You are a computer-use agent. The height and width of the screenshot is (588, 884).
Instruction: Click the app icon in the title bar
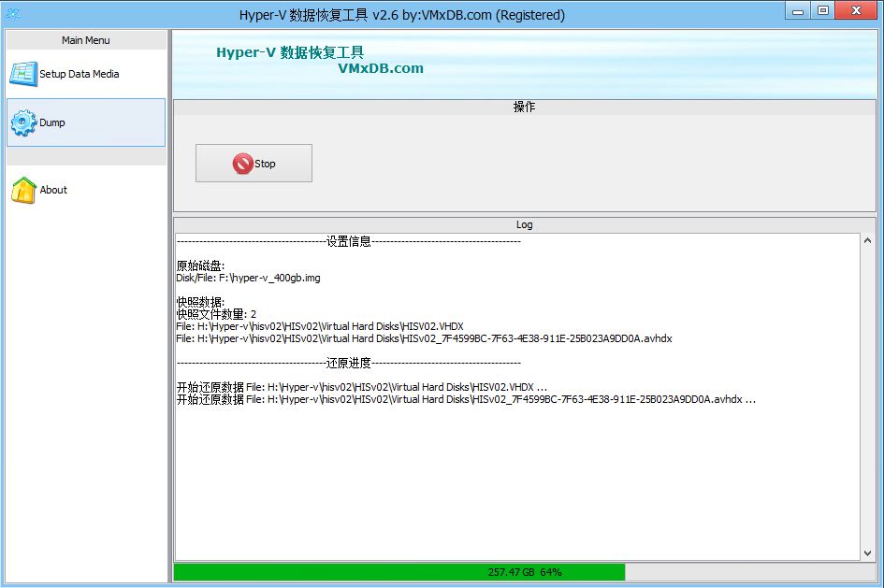point(12,15)
